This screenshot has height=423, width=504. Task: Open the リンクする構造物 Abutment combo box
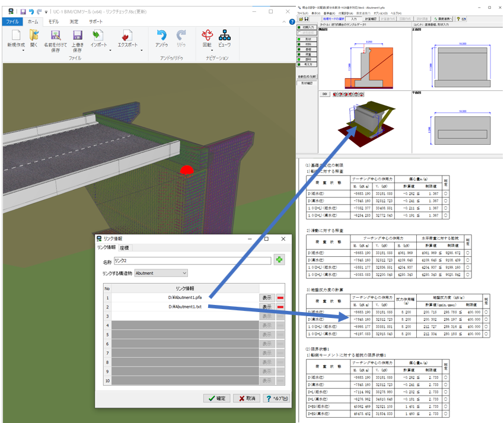pyautogui.click(x=161, y=273)
